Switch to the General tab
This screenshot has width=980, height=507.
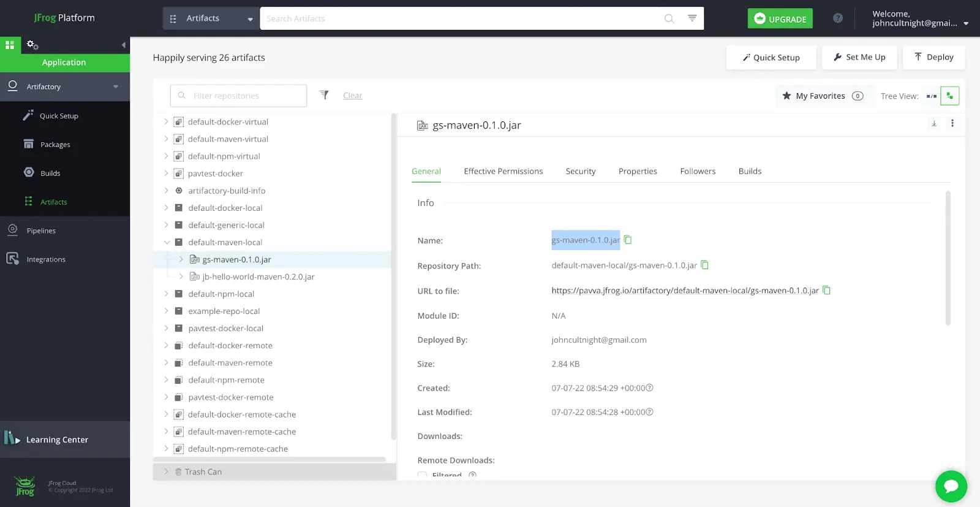(x=426, y=171)
